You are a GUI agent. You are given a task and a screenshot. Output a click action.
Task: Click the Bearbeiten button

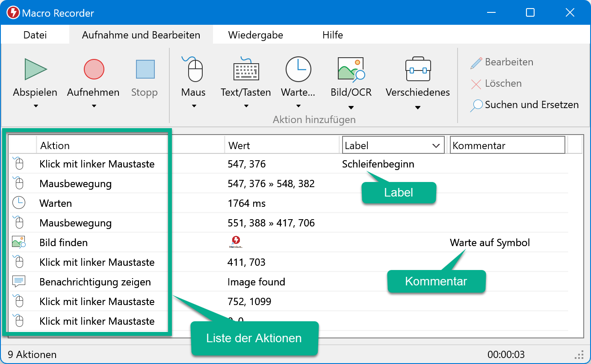[502, 62]
